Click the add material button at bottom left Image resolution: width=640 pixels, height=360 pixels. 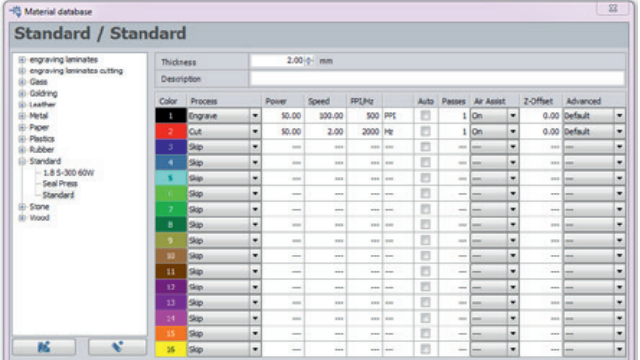coord(44,347)
